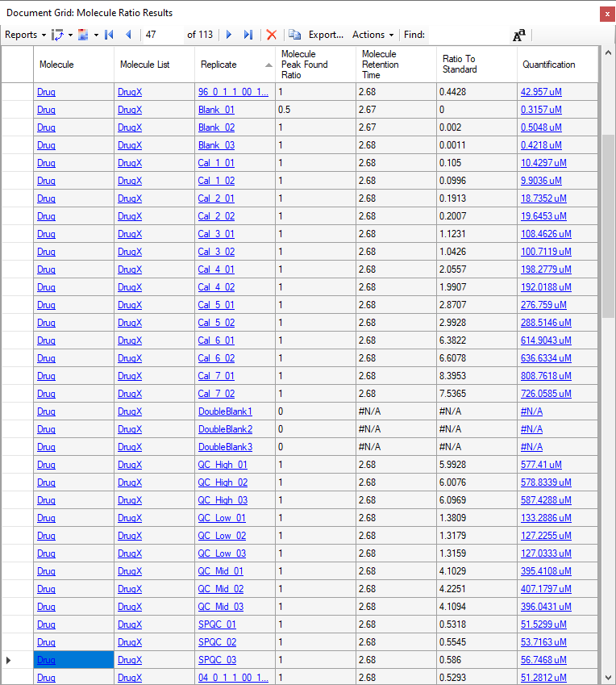The width and height of the screenshot is (616, 685).
Task: Click the row selector arrow for SPQC_03
Action: (x=8, y=660)
